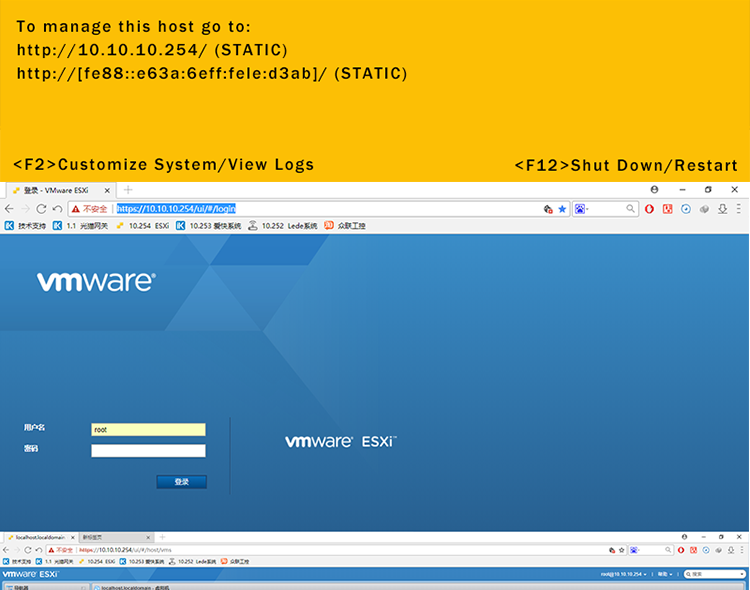The width and height of the screenshot is (750, 590).
Task: Switch to the 新标签页 tab in lower browser
Action: click(x=115, y=537)
